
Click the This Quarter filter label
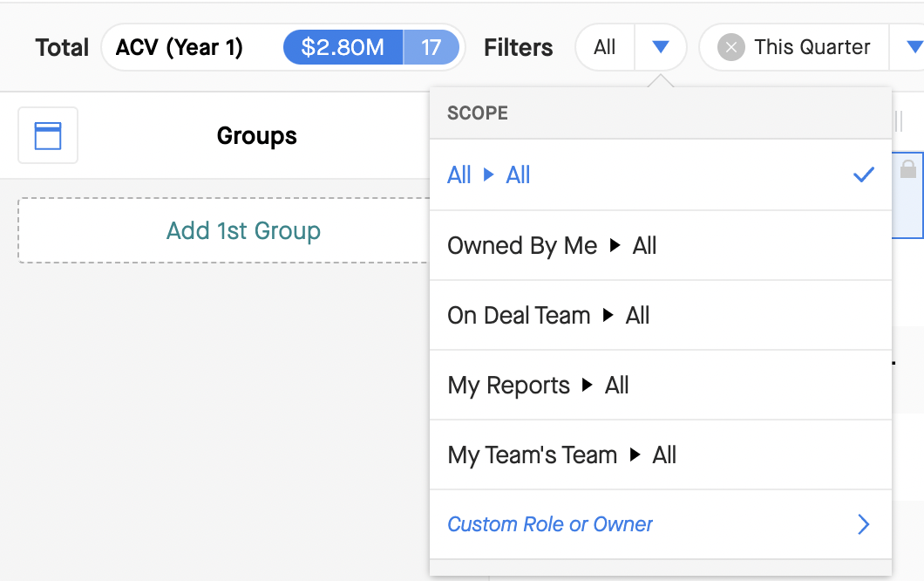click(812, 47)
